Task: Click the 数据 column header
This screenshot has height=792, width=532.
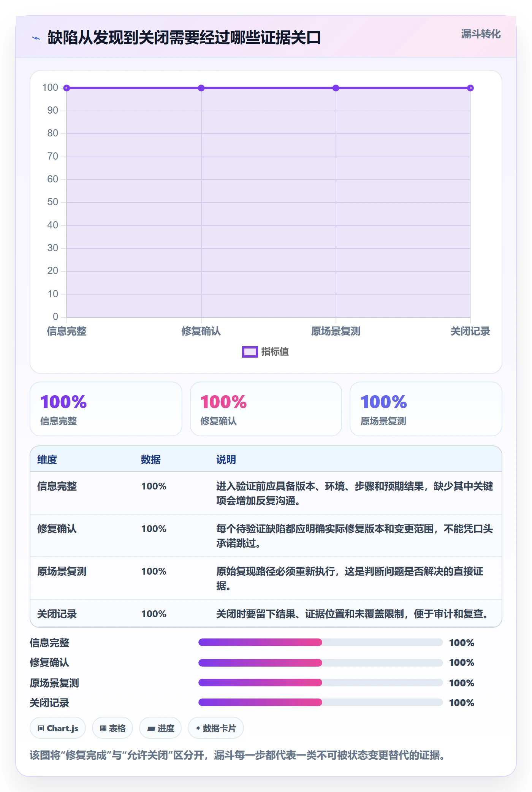Action: (151, 460)
